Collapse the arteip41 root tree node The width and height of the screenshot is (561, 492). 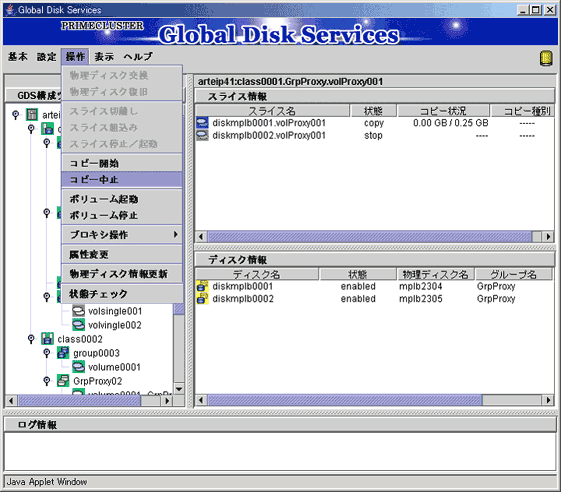click(x=15, y=115)
